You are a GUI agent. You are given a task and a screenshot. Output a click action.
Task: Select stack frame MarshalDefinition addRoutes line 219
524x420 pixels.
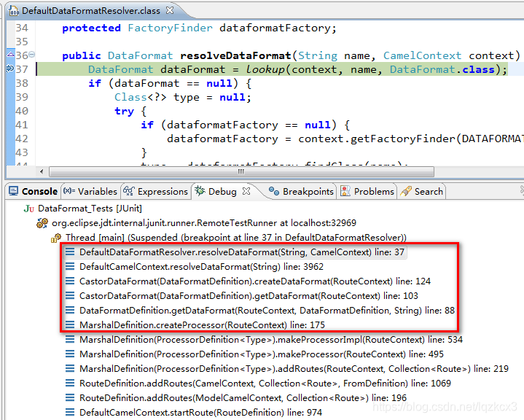pos(294,368)
